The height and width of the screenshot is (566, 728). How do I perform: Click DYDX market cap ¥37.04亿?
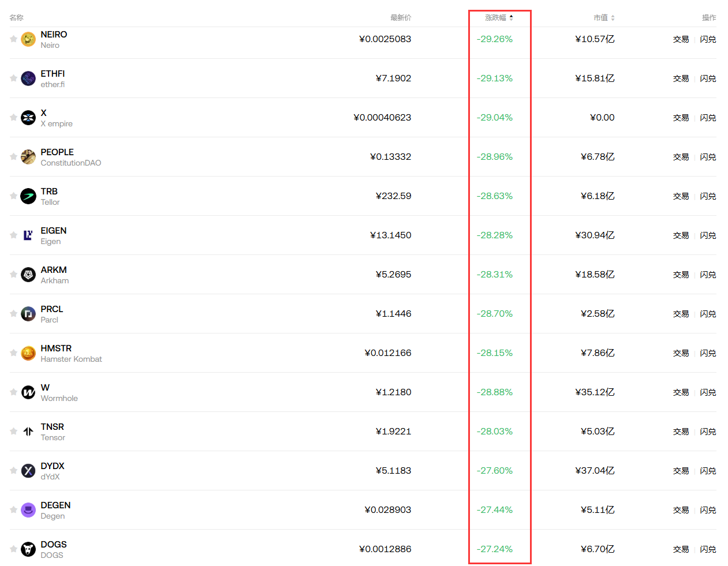point(595,471)
